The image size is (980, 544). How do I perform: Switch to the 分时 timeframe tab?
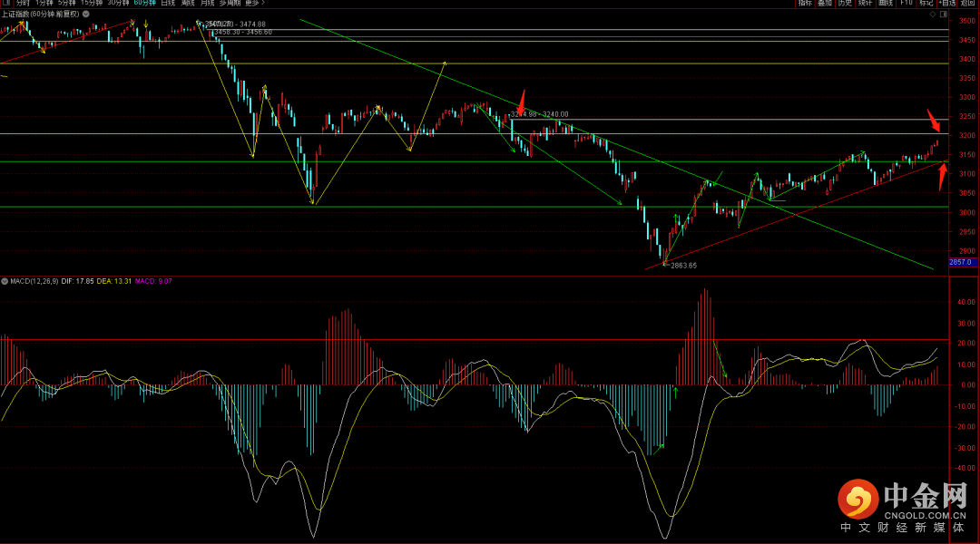coord(23,4)
